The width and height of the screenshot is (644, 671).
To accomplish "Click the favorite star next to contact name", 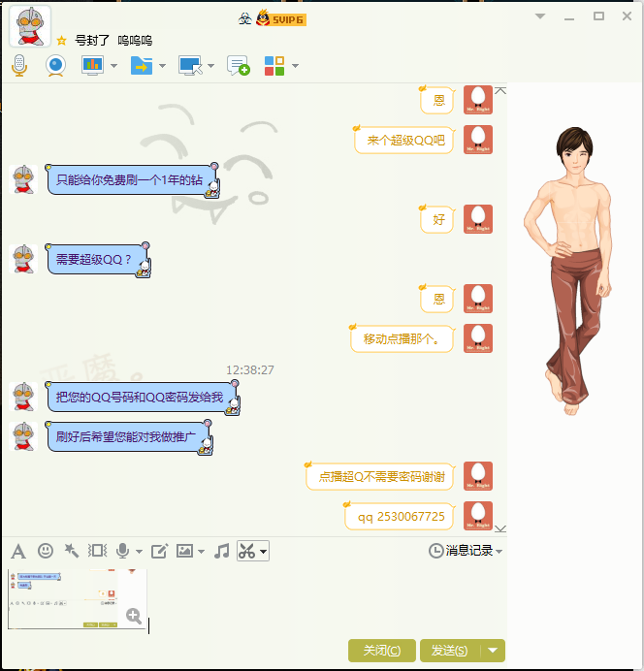I will coord(62,41).
